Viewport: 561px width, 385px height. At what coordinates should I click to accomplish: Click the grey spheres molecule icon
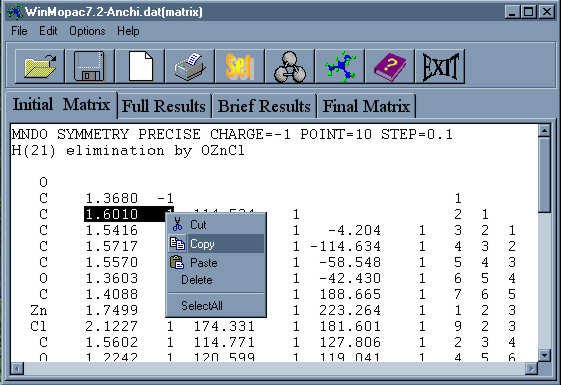pos(290,67)
